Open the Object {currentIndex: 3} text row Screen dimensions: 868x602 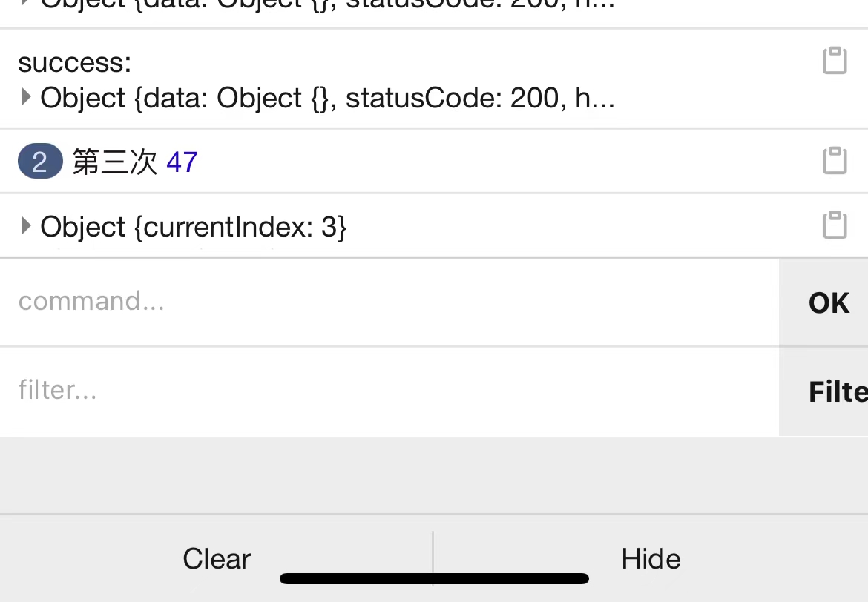tap(193, 227)
